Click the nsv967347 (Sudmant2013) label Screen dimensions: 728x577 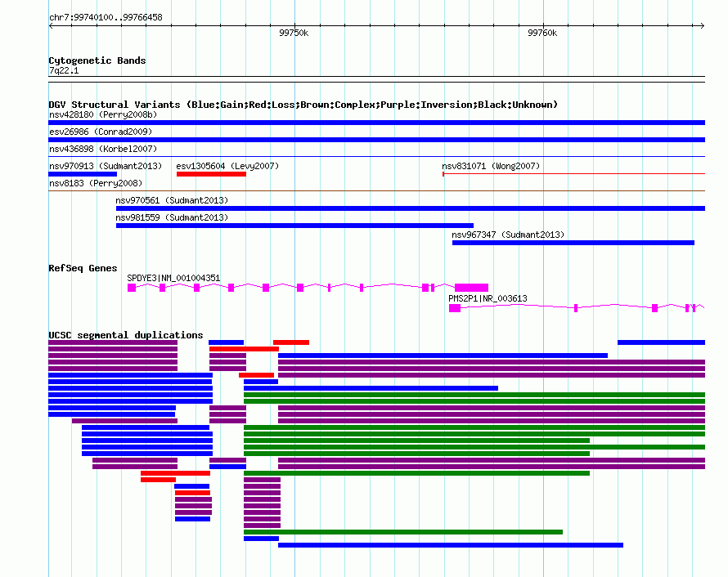point(508,235)
